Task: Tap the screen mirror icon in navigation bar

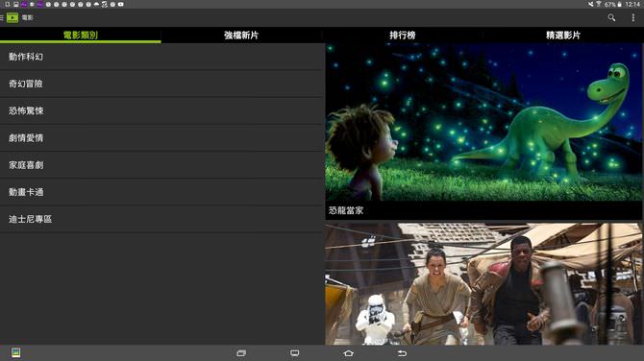Action: point(295,353)
